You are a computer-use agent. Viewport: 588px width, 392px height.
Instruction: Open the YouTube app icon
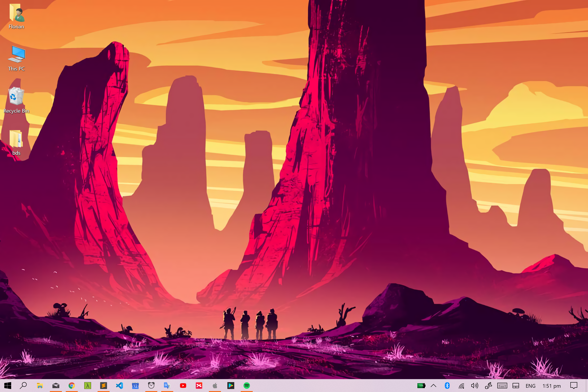[183, 386]
